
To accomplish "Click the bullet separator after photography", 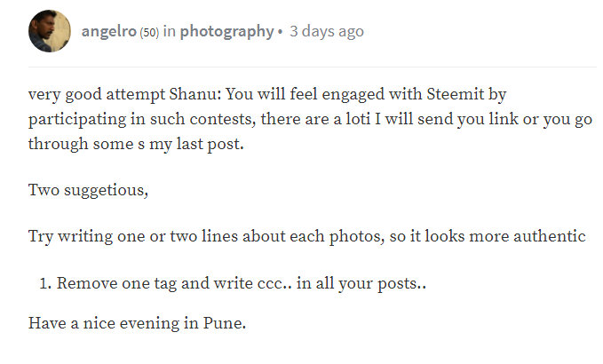I will coord(281,32).
